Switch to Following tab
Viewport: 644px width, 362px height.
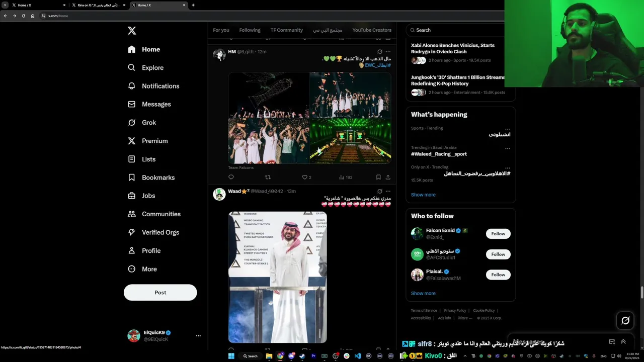250,30
